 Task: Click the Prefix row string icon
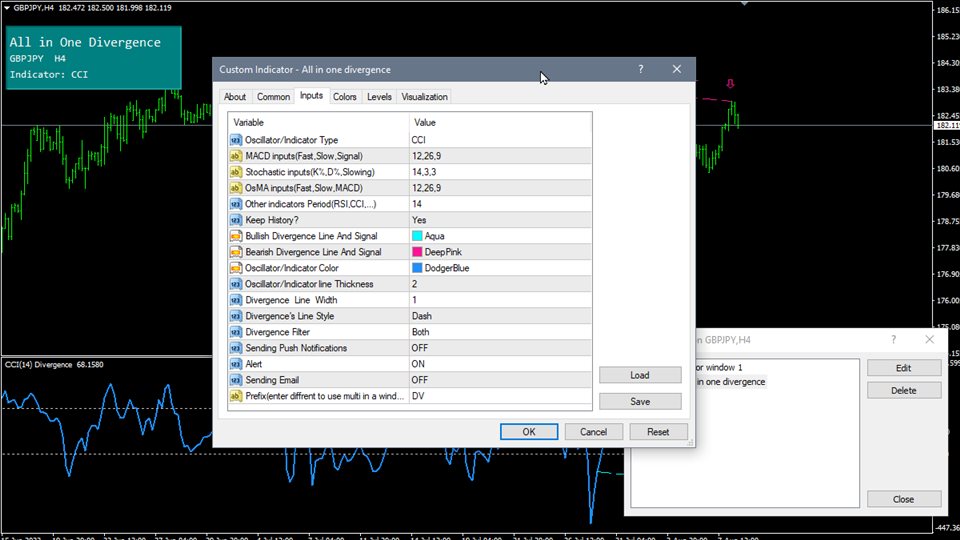coord(236,396)
